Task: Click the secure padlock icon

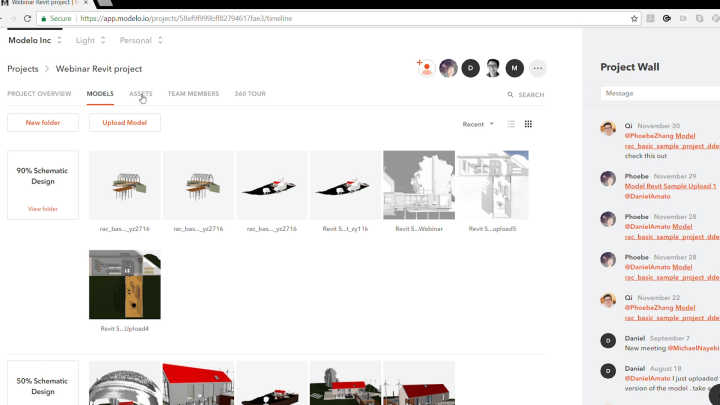Action: (44, 19)
